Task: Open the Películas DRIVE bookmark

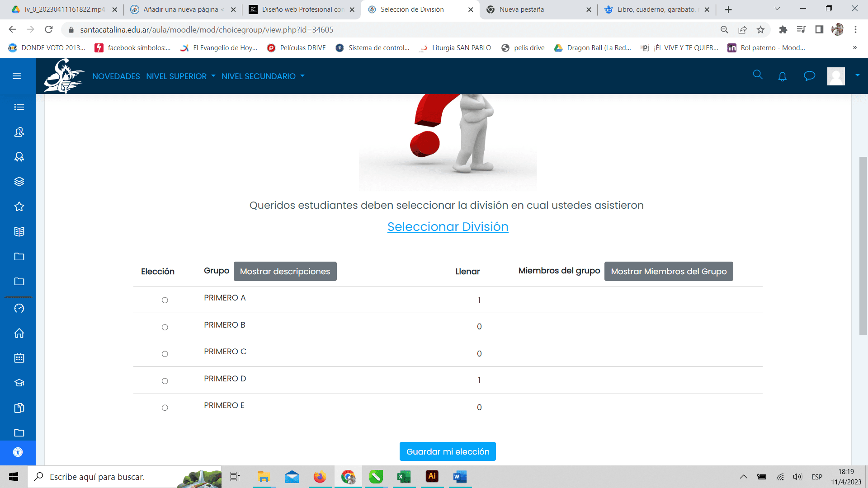Action: tap(297, 48)
